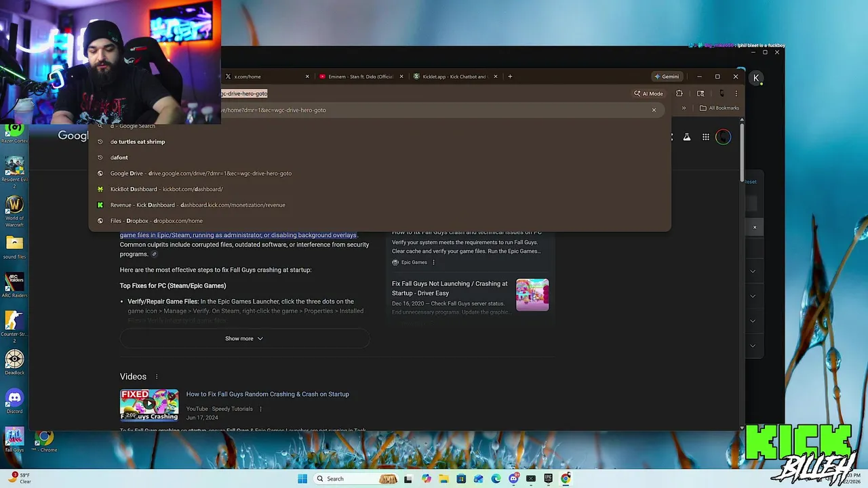Open the Google account profile picture

(723, 137)
